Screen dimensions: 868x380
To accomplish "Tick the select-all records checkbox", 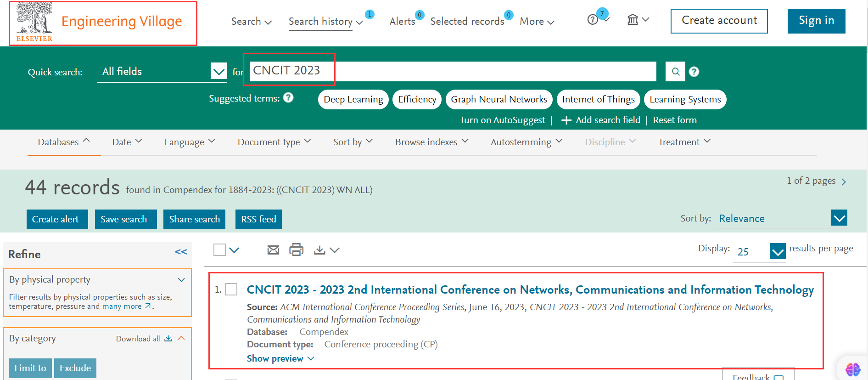I will click(220, 250).
